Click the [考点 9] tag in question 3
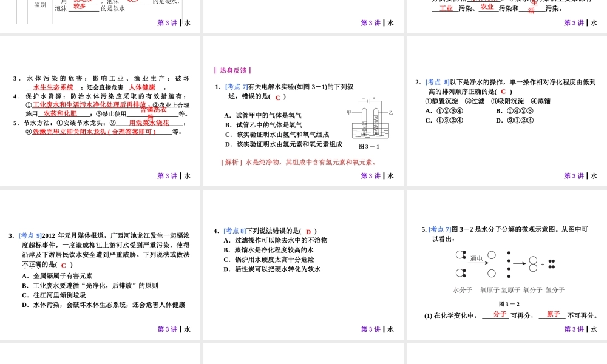This screenshot has width=607, height=364. (30, 235)
